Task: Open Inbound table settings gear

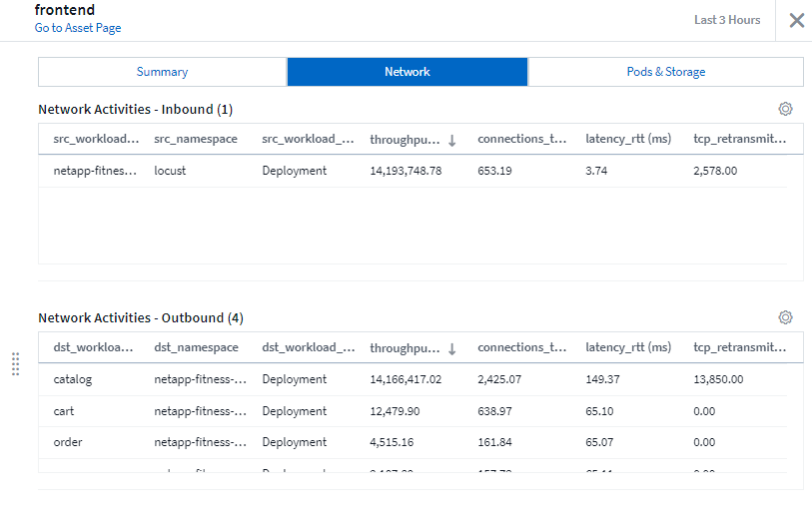Action: click(785, 109)
